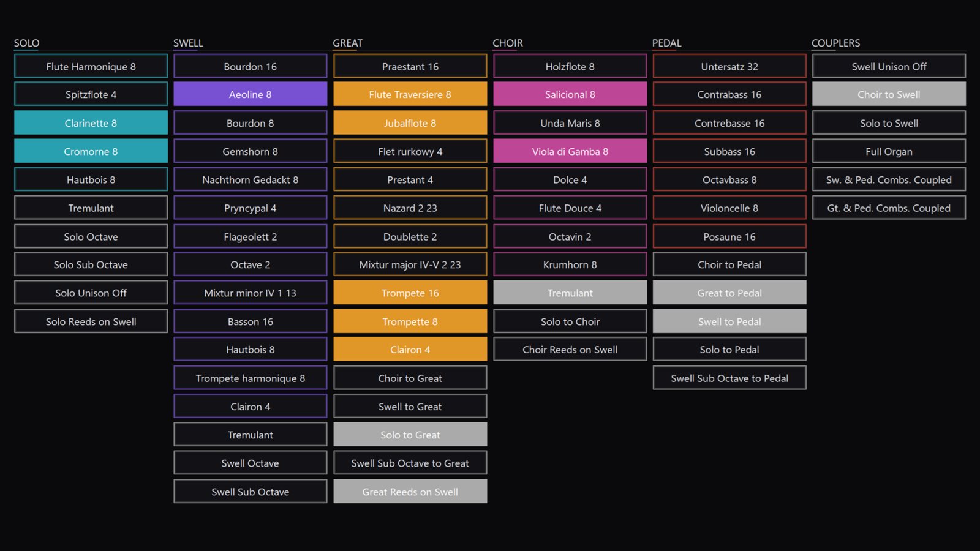Turn off the Salicional 8 stop
This screenshot has height=551, width=980.
[570, 94]
